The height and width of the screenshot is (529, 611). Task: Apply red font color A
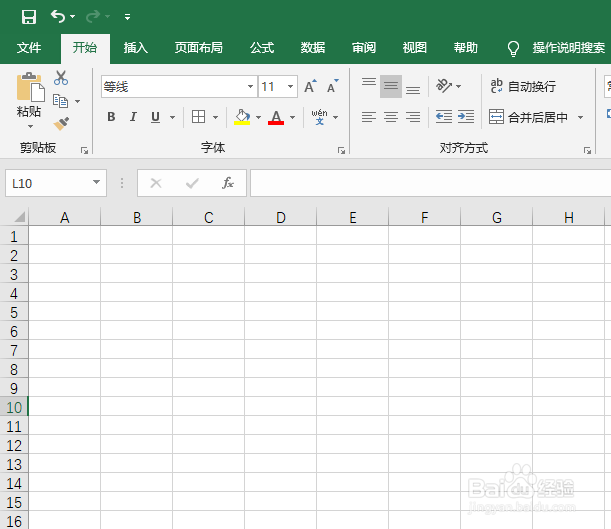coord(276,117)
